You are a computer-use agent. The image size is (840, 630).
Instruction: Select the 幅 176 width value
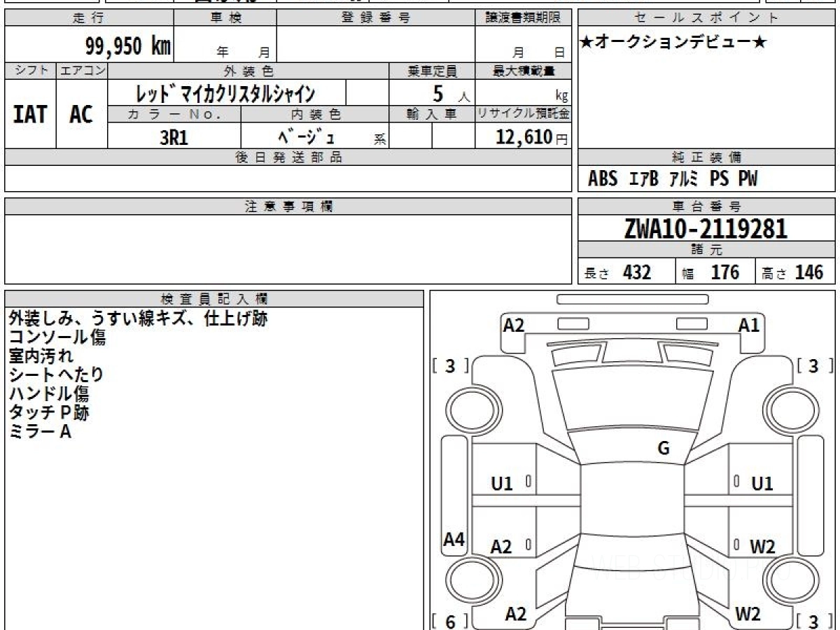coord(710,272)
